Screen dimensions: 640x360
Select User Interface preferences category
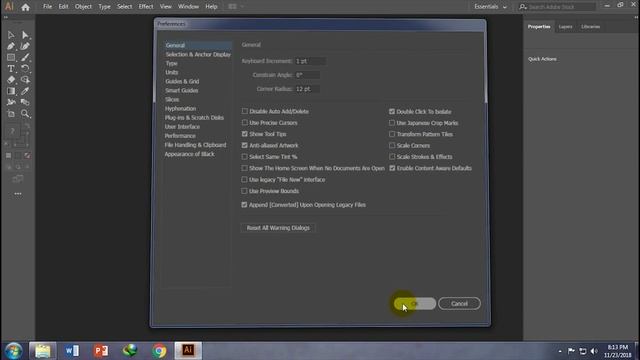(182, 127)
